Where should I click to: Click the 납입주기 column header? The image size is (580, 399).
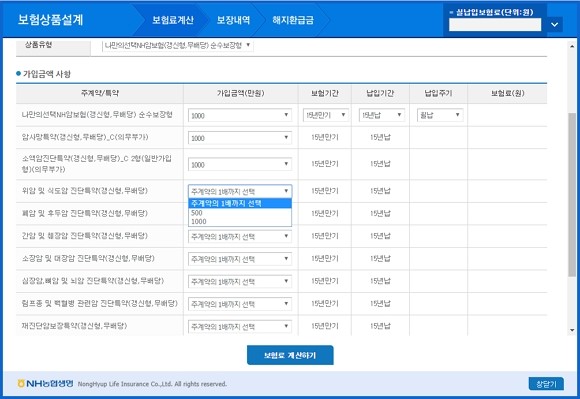pyautogui.click(x=438, y=93)
